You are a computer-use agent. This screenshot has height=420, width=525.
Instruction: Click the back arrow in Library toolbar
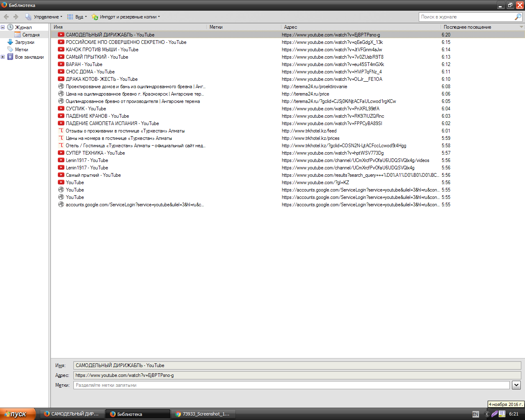[6, 17]
